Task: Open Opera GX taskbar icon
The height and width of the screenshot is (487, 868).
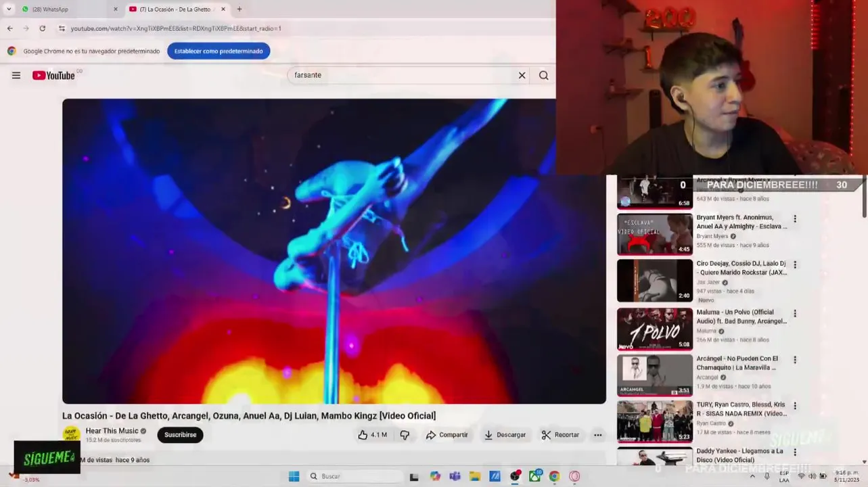Action: point(574,476)
